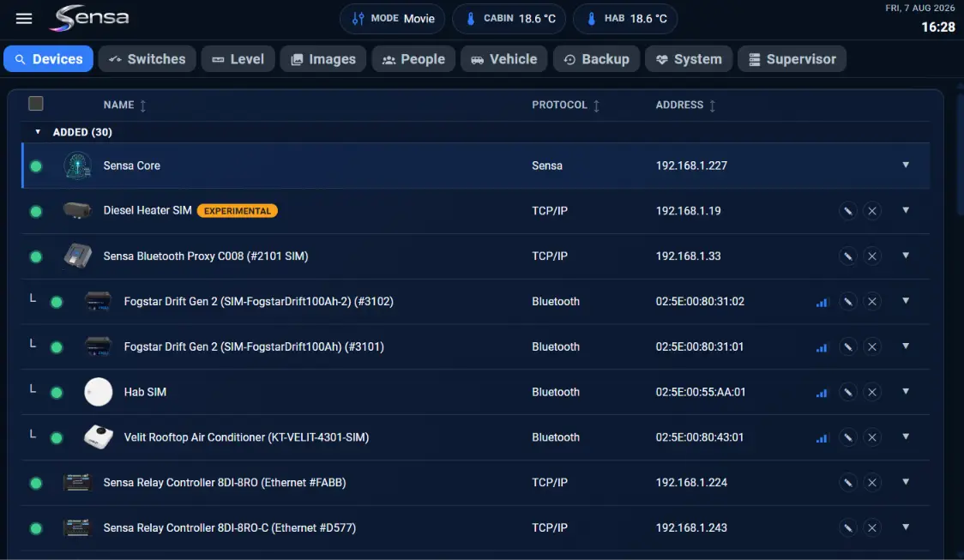Delete the Fogstar Drift #3102 device
This screenshot has width=964, height=560.
coord(871,302)
